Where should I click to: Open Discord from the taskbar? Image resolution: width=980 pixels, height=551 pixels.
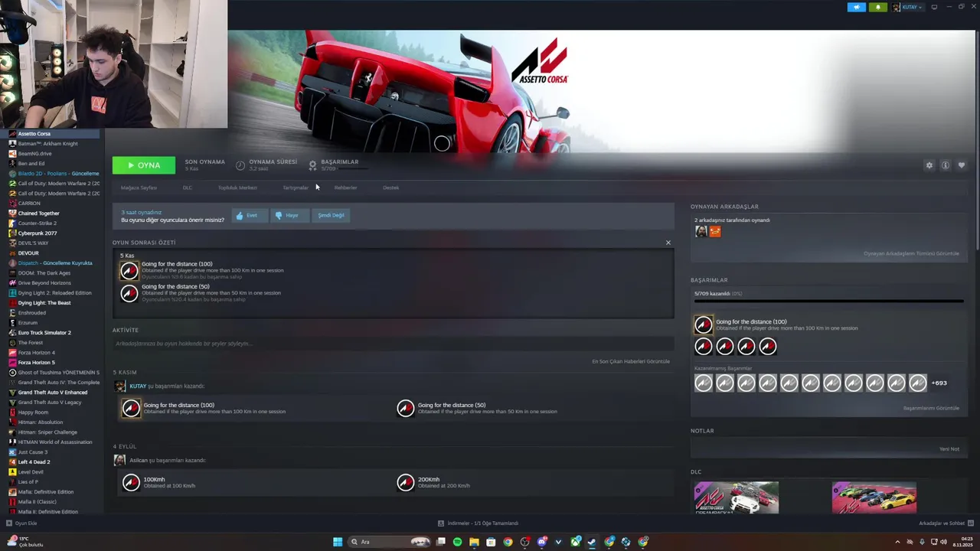pos(541,542)
